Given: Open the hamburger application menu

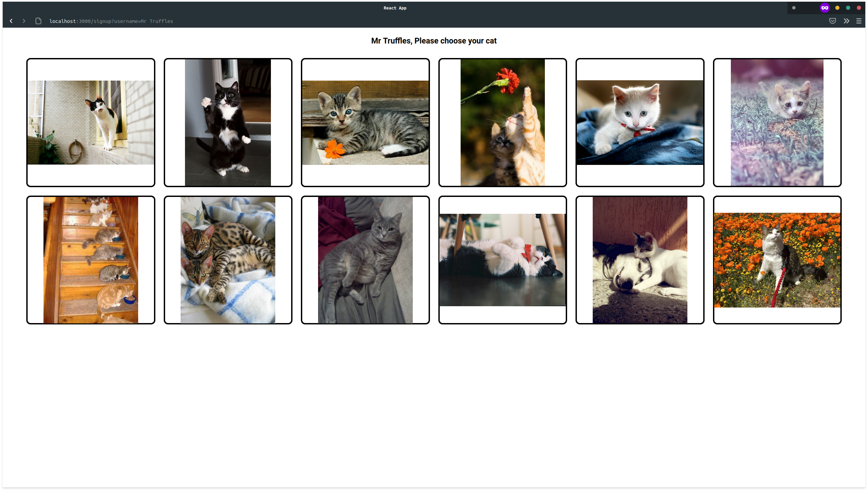Looking at the screenshot, I should coord(859,21).
